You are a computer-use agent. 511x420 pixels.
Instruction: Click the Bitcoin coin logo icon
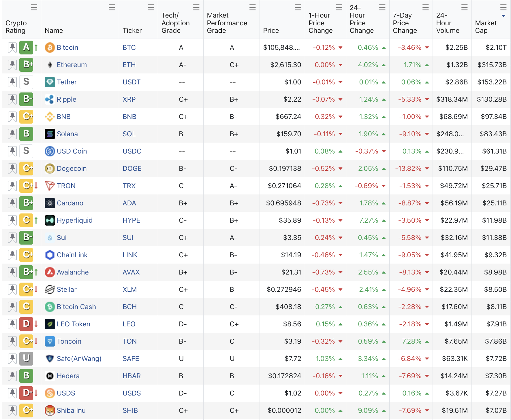tap(50, 48)
